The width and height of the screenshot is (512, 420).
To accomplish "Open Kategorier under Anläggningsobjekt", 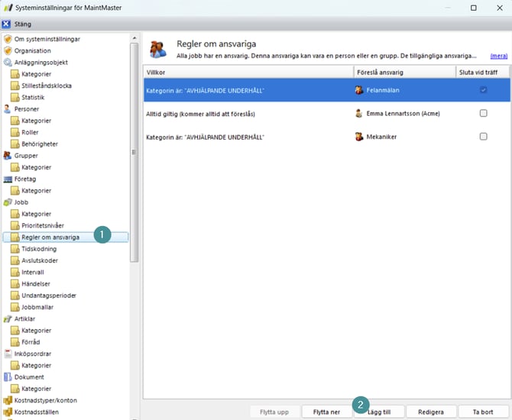I will (x=36, y=74).
